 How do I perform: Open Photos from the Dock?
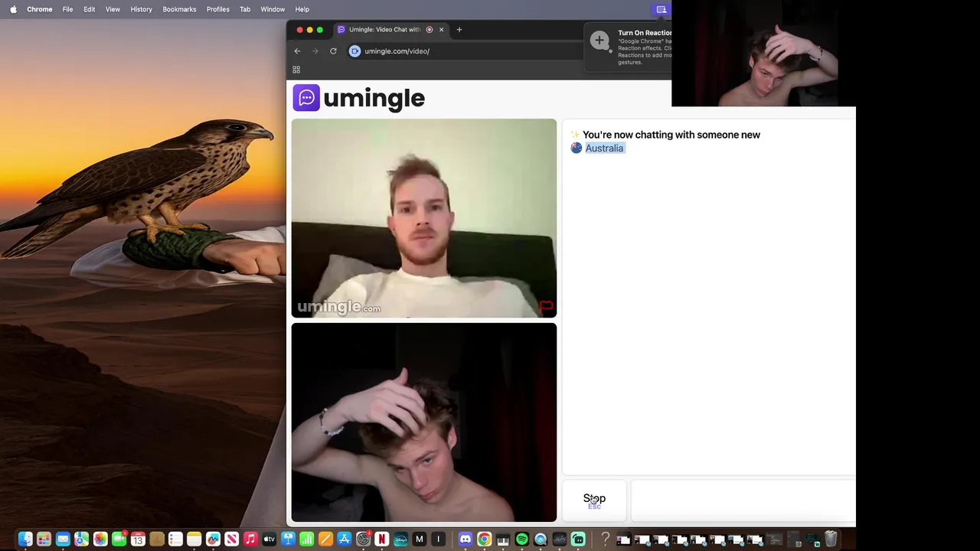pos(100,540)
